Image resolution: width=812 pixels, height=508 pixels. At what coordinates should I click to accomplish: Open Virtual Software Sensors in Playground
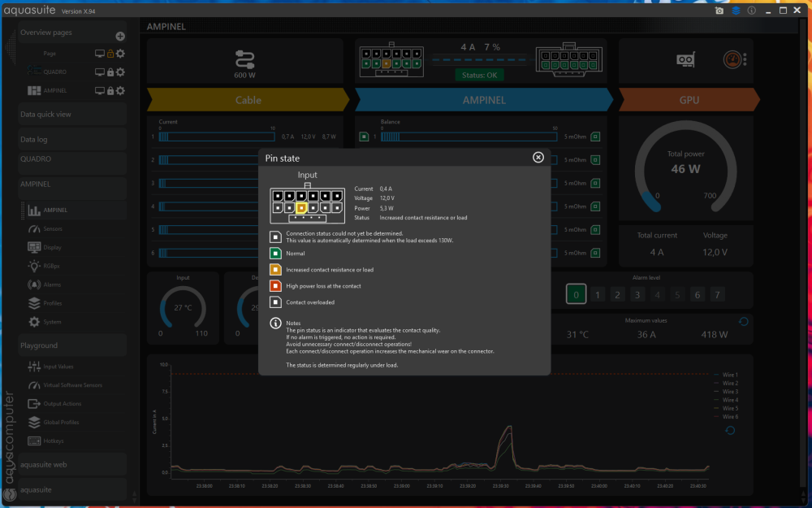[x=65, y=385]
